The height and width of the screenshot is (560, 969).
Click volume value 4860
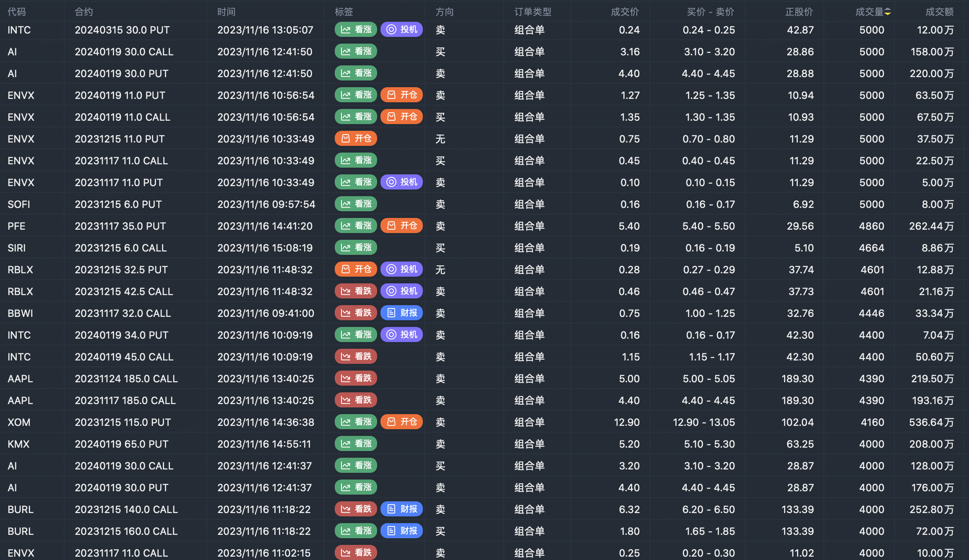click(x=872, y=226)
